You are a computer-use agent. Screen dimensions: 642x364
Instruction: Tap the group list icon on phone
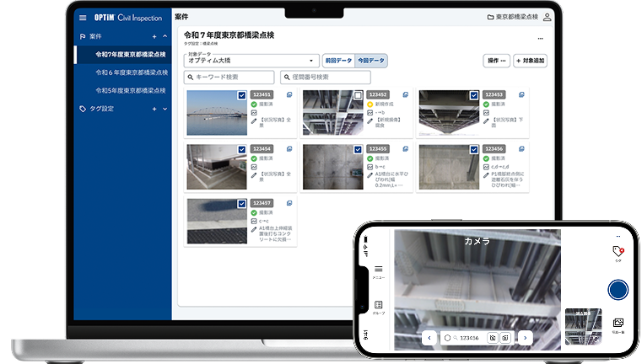click(x=378, y=305)
